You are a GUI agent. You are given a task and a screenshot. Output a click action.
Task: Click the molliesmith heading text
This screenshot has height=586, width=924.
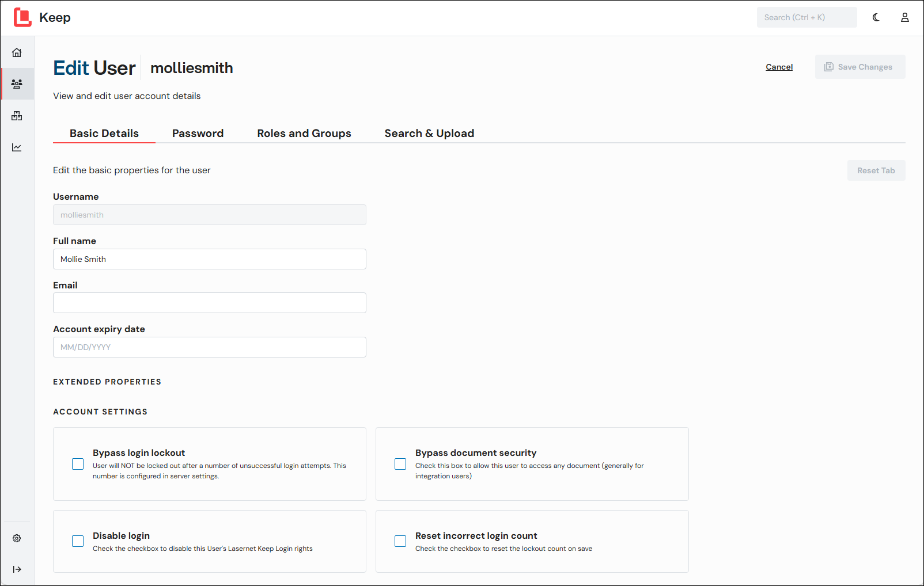pyautogui.click(x=192, y=68)
